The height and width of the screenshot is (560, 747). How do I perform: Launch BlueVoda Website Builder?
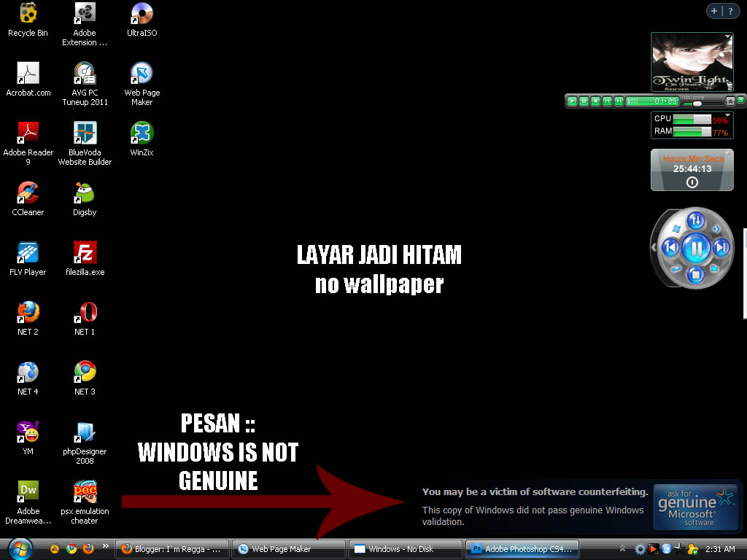85,144
